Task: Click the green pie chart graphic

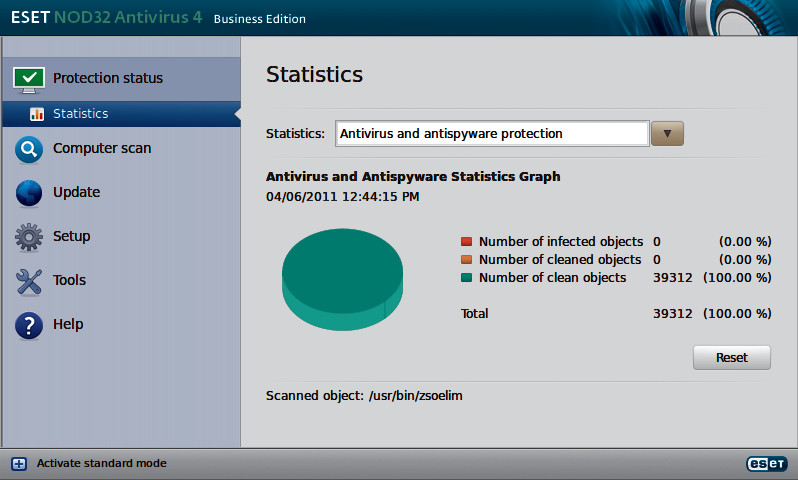Action: pyautogui.click(x=343, y=279)
